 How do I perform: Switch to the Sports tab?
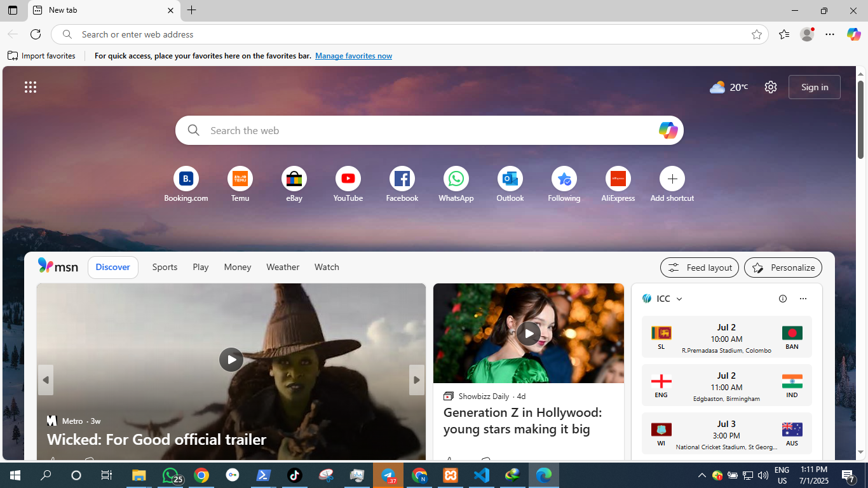click(x=165, y=268)
